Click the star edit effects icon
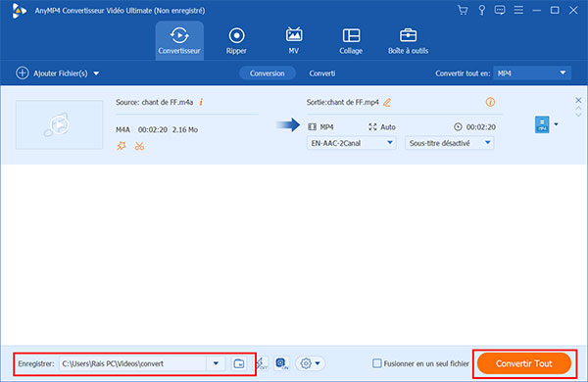The width and height of the screenshot is (588, 382). [122, 146]
